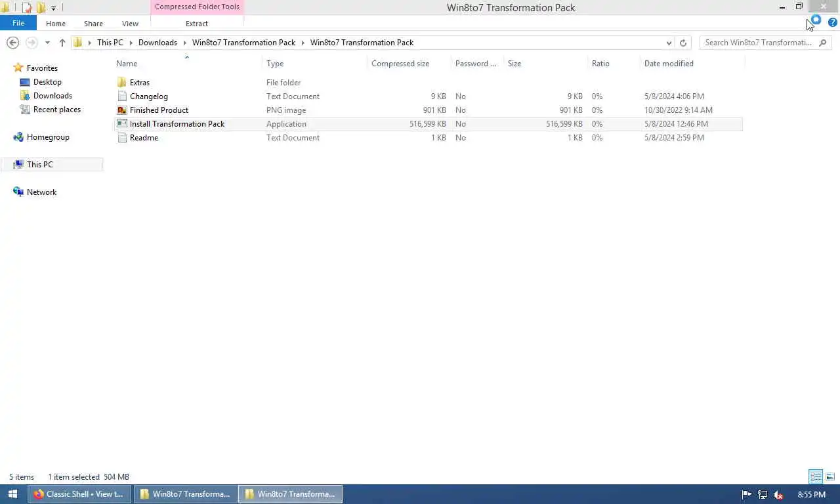Screen dimensions: 840x504
Task: Click the 8:55 PM taskbar clock
Action: pyautogui.click(x=812, y=495)
